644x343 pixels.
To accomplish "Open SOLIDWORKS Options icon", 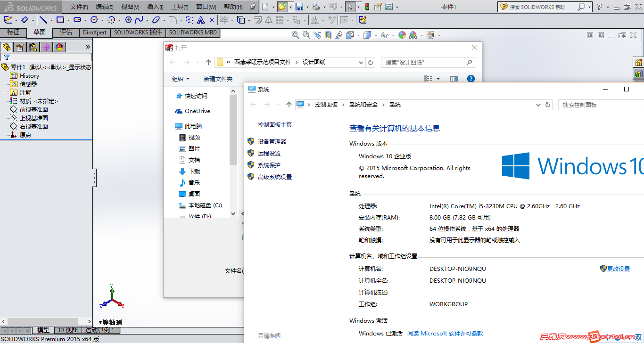I will pos(388,7).
